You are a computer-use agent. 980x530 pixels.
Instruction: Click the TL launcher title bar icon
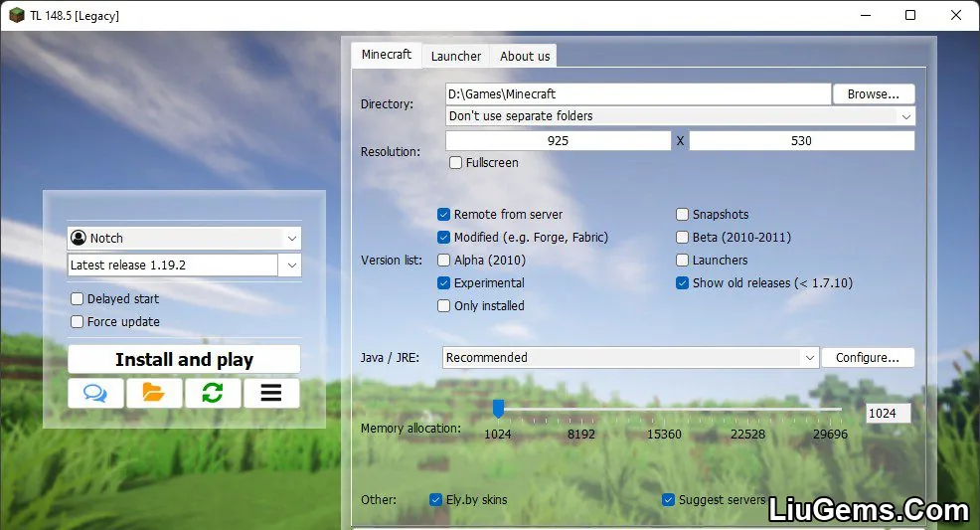point(16,15)
